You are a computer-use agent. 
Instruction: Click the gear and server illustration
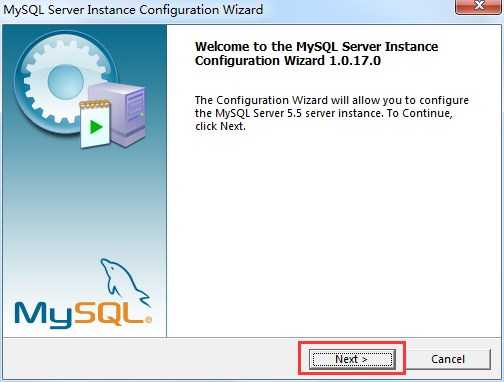click(x=80, y=89)
